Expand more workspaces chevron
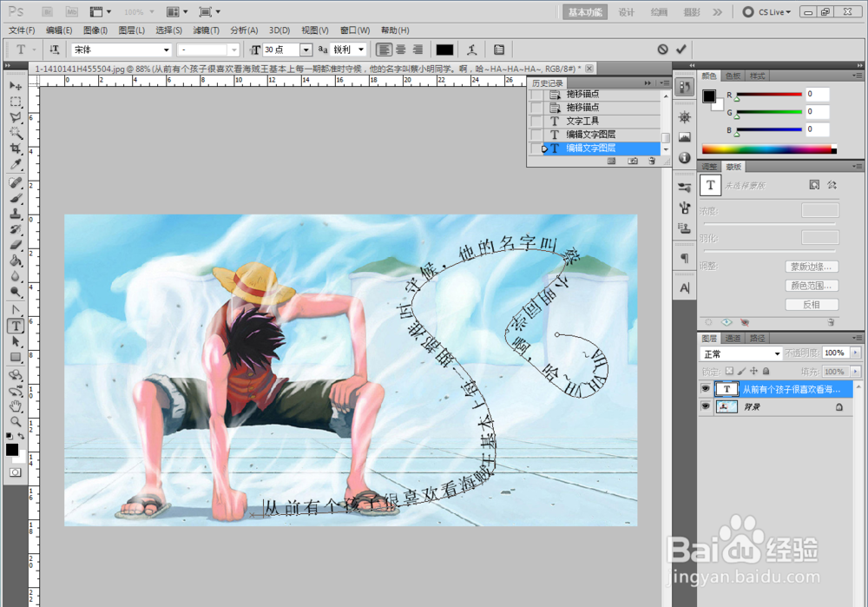Screen dimensions: 868x607 coord(718,12)
